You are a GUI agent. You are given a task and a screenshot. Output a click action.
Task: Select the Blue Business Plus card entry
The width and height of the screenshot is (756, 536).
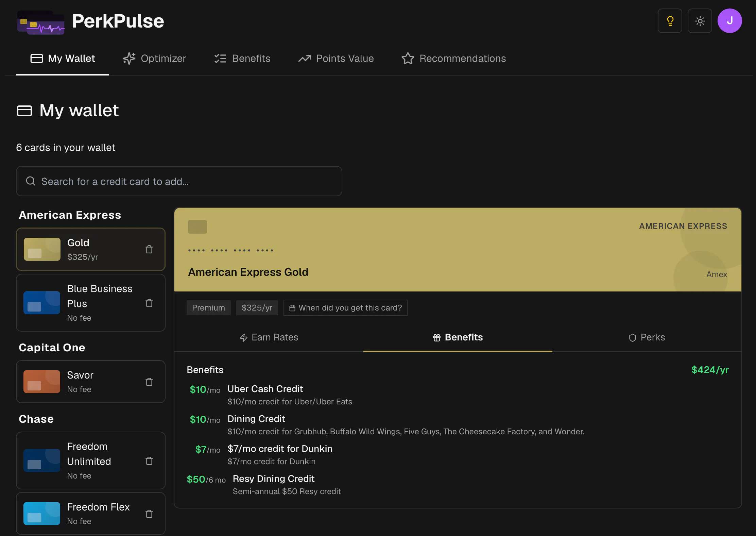tap(91, 303)
